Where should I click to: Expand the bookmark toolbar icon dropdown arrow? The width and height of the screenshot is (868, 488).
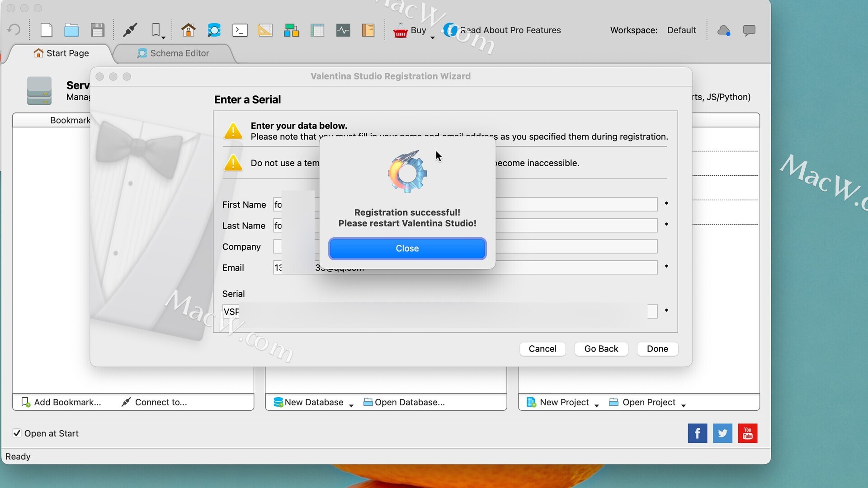[164, 38]
